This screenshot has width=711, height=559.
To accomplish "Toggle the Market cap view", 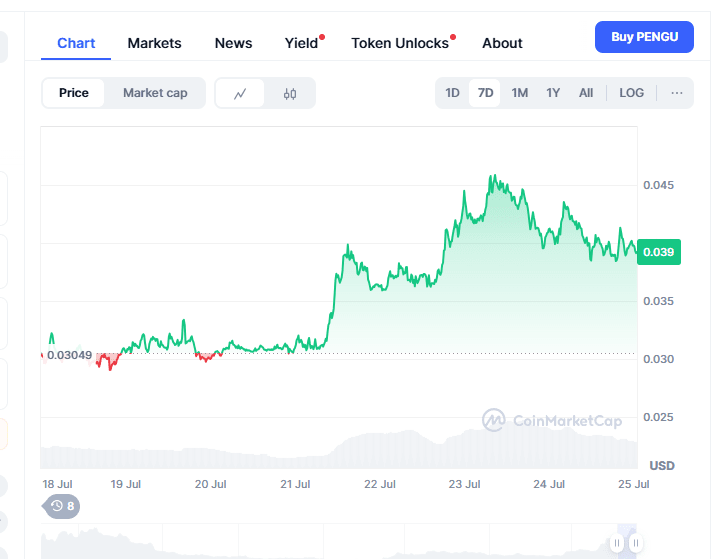I will click(155, 93).
